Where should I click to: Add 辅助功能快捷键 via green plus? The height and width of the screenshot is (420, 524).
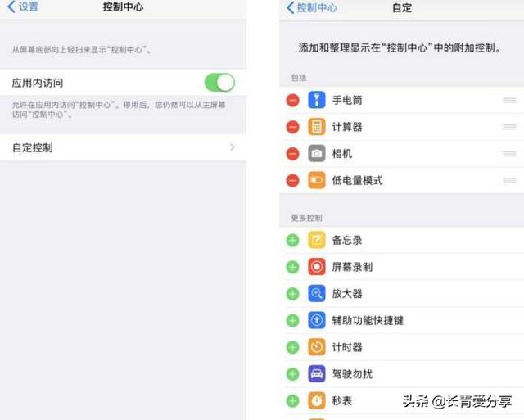pyautogui.click(x=293, y=320)
